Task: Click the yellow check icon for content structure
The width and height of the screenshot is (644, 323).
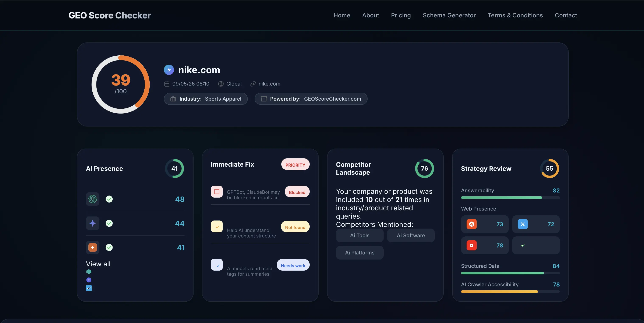Action: [217, 227]
